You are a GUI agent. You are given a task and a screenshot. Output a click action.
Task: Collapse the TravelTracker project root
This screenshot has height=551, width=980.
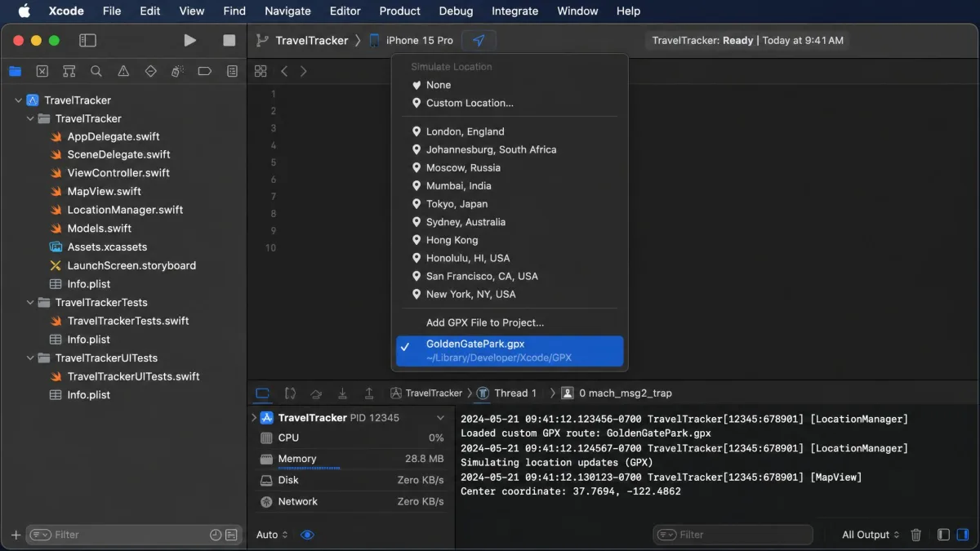pyautogui.click(x=18, y=100)
